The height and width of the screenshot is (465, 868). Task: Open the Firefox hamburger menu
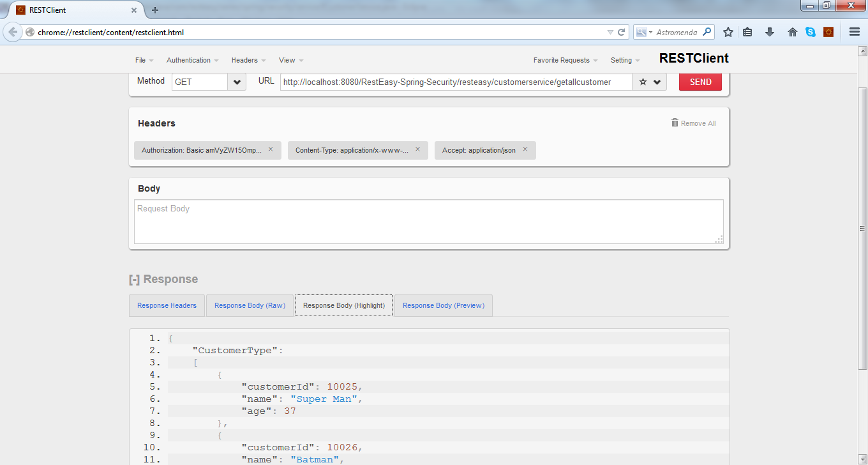click(x=854, y=31)
